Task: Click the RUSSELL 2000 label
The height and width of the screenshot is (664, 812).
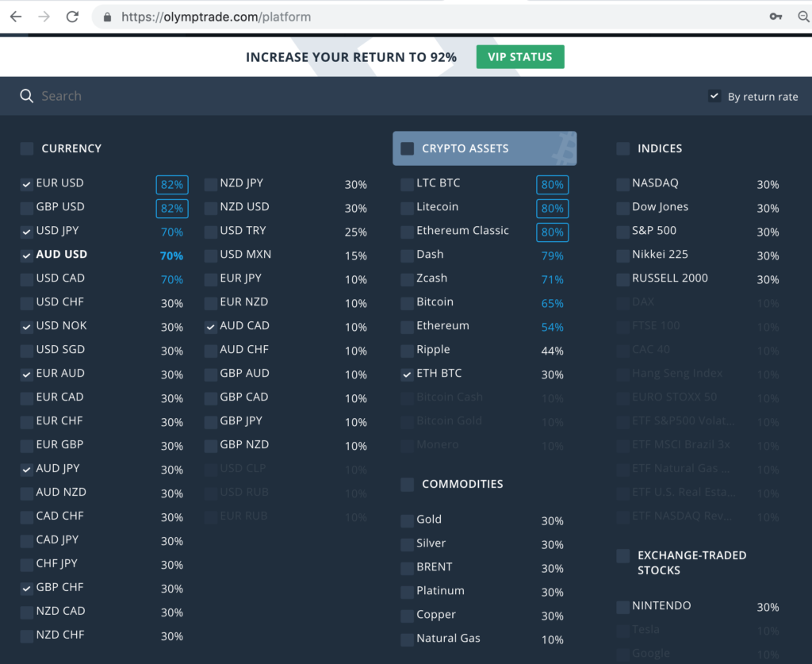Action: click(x=669, y=278)
